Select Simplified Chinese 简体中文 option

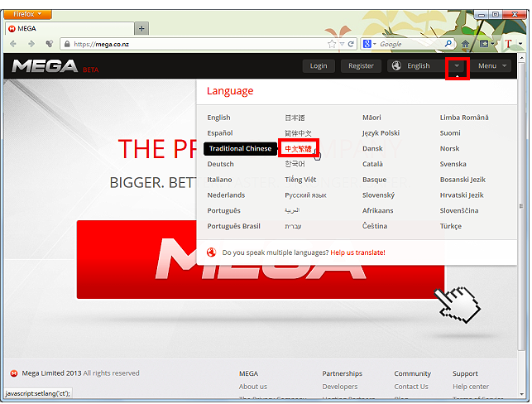pos(298,133)
